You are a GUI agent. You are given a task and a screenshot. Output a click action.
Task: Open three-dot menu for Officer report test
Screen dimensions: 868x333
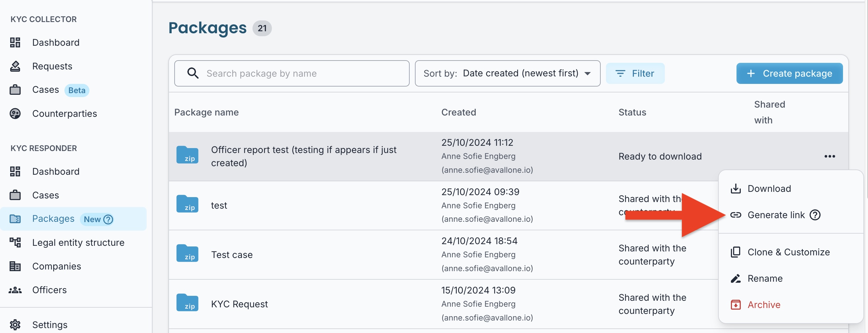[830, 156]
